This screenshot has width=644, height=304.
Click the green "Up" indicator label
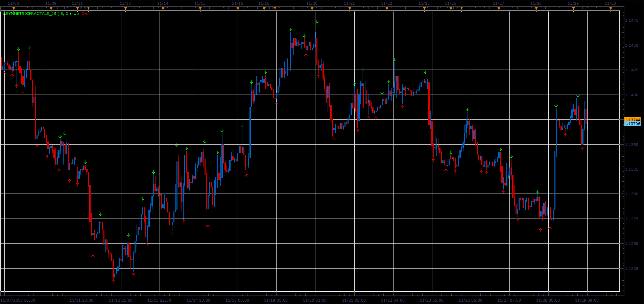tap(76, 14)
